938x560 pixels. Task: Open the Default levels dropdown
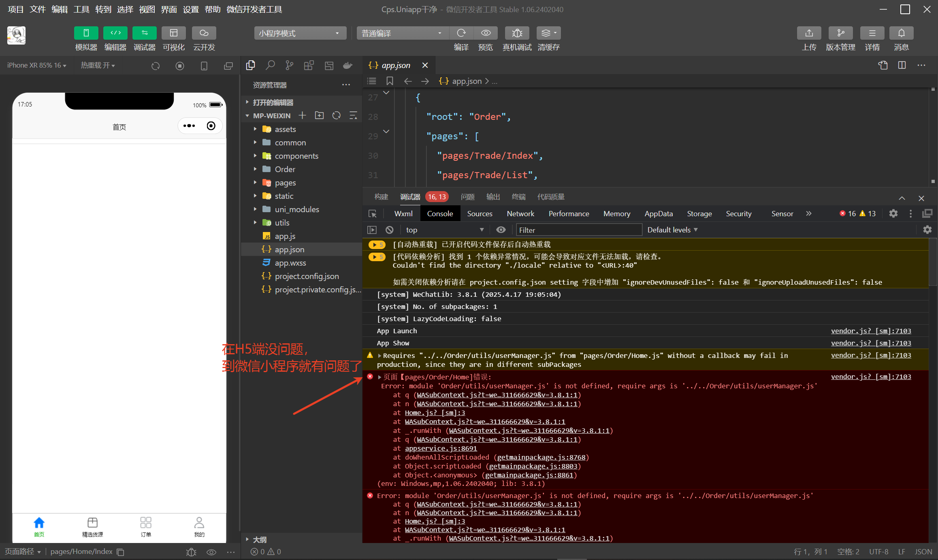pyautogui.click(x=672, y=230)
